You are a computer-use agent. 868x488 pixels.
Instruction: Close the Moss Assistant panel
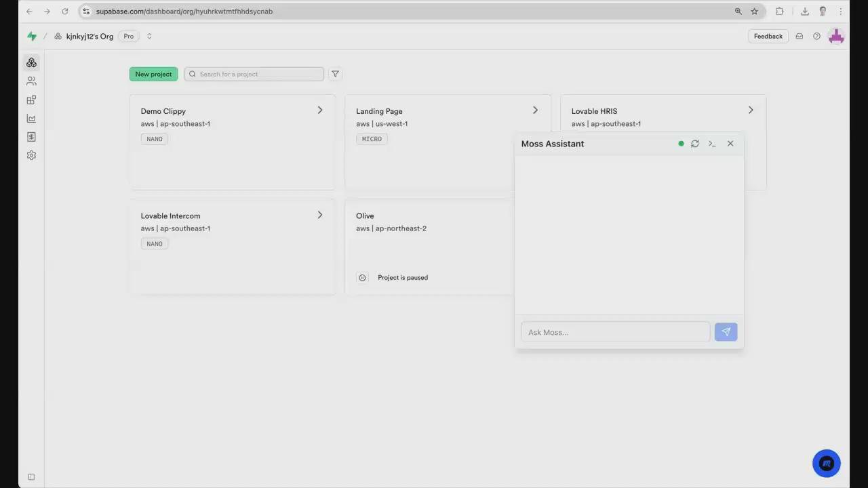pyautogui.click(x=730, y=144)
